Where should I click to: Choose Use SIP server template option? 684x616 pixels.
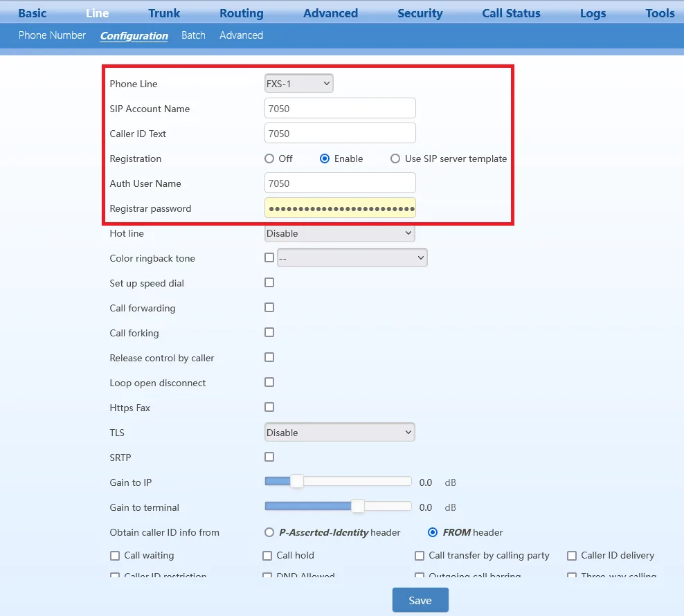[x=395, y=158]
